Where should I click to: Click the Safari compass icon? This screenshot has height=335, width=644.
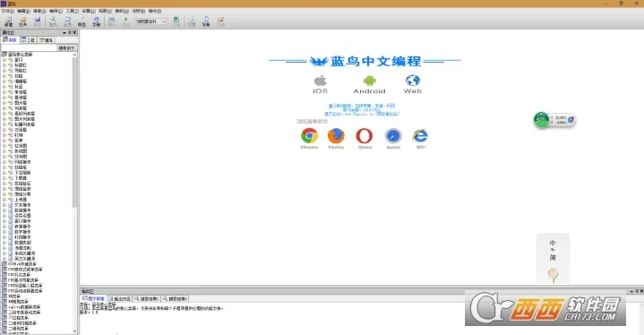point(393,136)
